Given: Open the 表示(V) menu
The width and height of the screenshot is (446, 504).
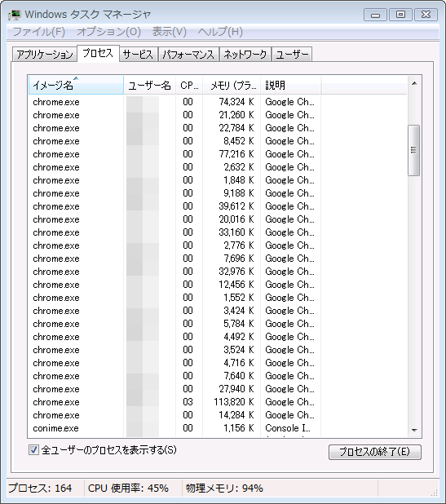Looking at the screenshot, I should click(x=169, y=32).
